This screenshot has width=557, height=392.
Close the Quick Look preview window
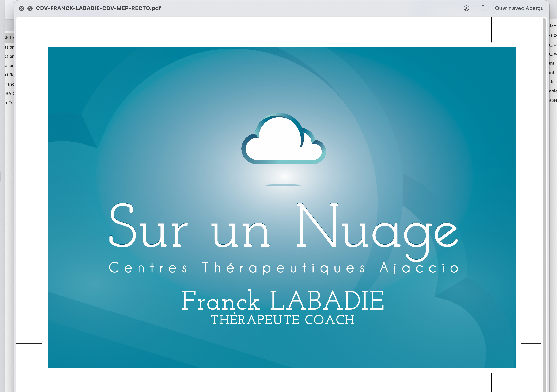pos(22,8)
